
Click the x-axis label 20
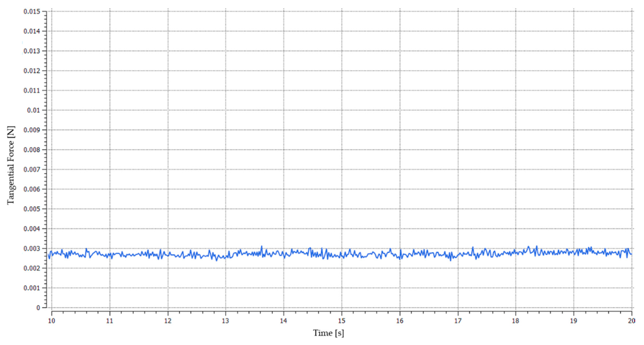click(x=631, y=321)
